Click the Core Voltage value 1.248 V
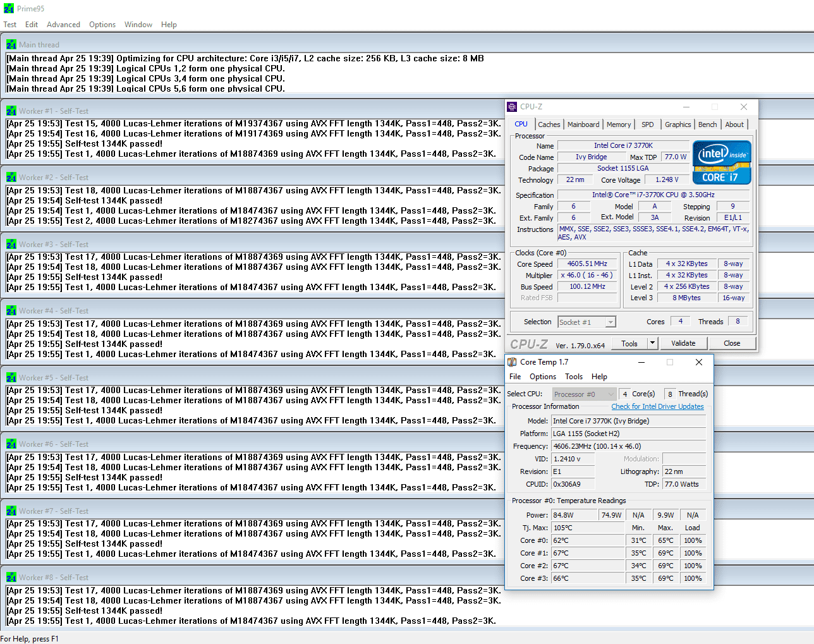This screenshot has height=644, width=814. [667, 180]
